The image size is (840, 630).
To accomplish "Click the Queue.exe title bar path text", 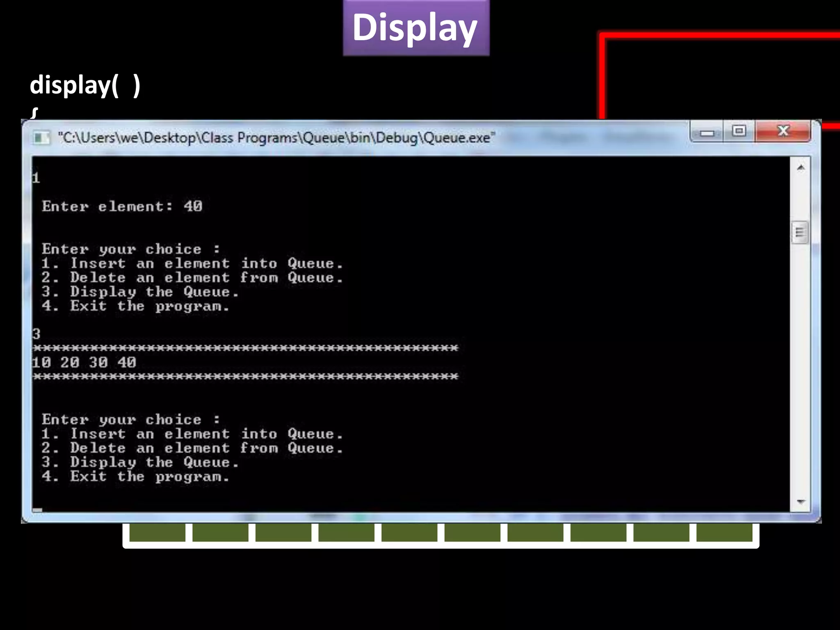I will pyautogui.click(x=276, y=138).
